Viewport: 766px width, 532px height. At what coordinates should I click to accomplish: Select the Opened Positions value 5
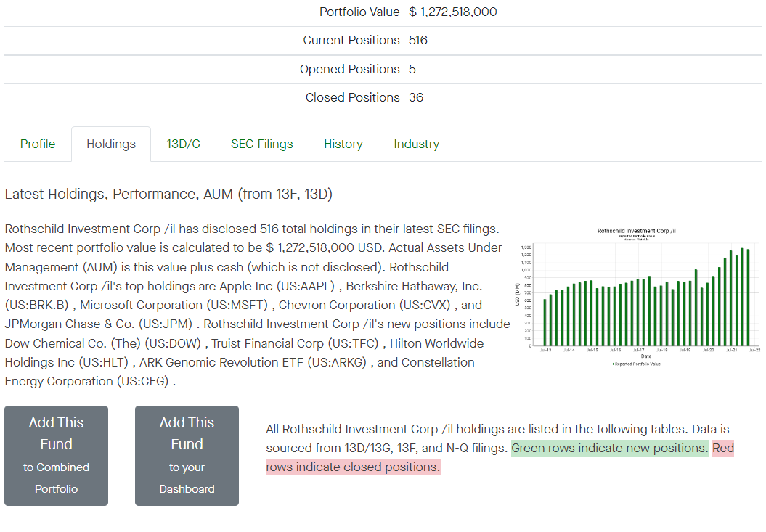[x=412, y=70]
